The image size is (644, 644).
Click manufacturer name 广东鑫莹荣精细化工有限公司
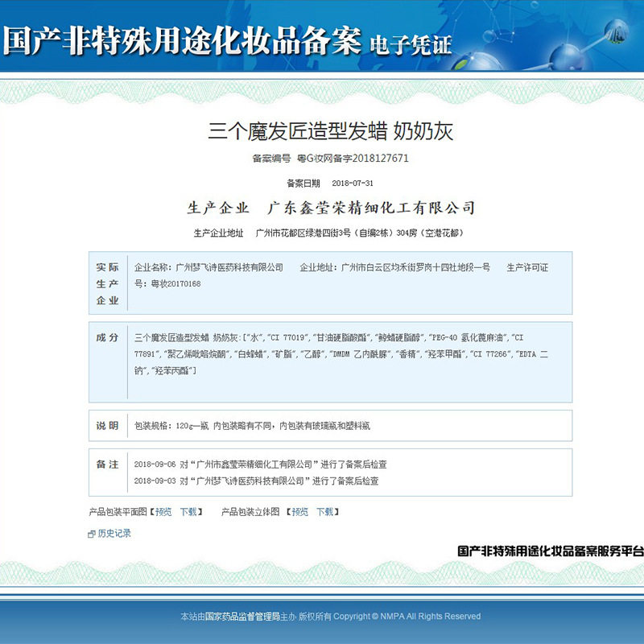coord(371,208)
